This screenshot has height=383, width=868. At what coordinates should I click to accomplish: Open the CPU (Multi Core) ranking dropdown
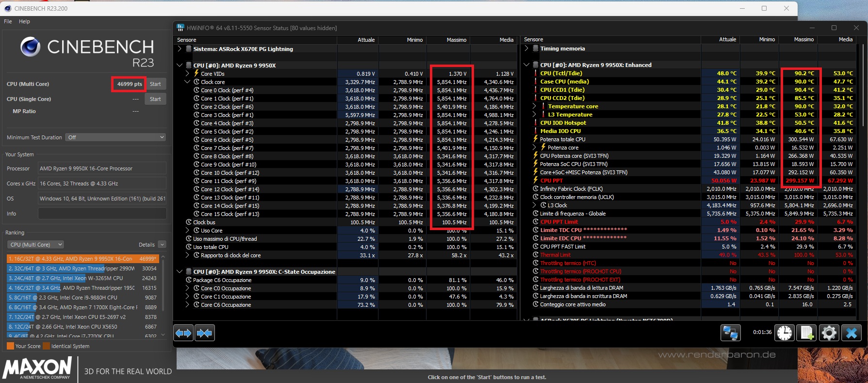36,245
